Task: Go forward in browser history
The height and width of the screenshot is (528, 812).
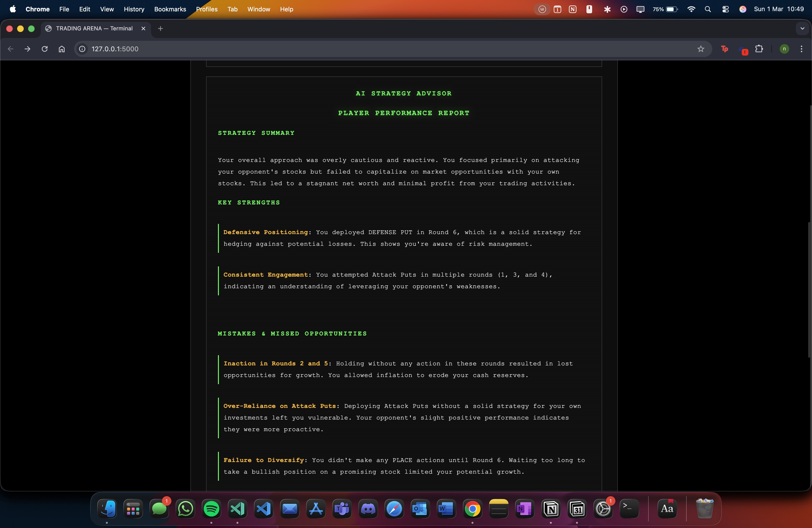Action: (27, 49)
